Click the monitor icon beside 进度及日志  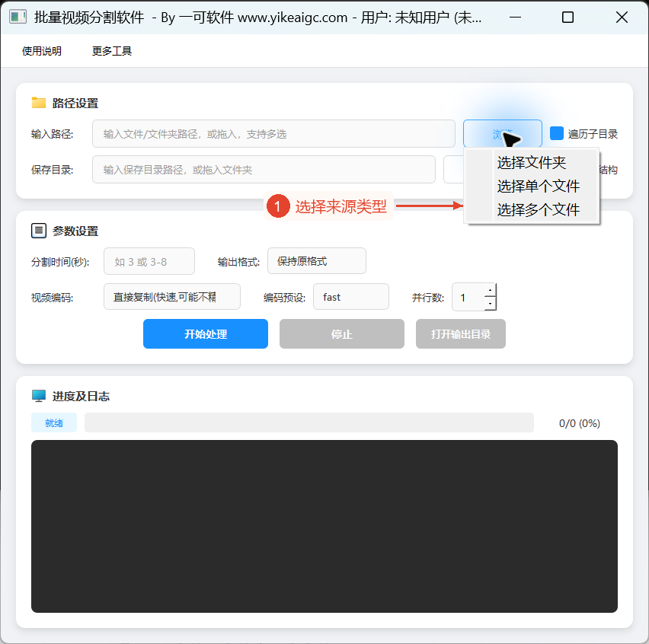(x=39, y=396)
